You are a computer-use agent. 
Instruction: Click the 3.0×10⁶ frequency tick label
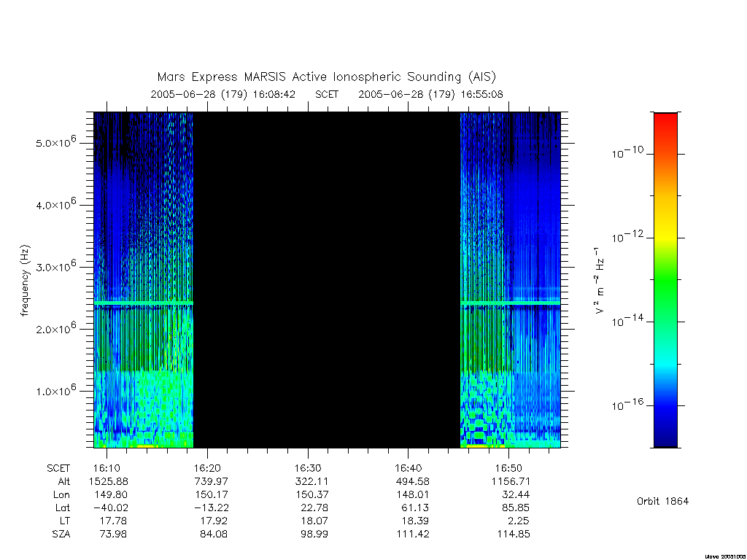point(55,266)
